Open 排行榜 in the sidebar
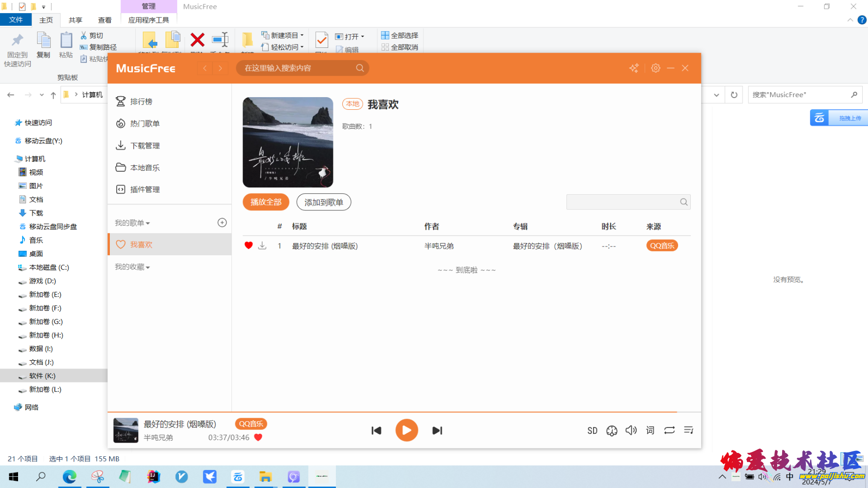Viewport: 868px width, 488px height. pyautogui.click(x=141, y=102)
